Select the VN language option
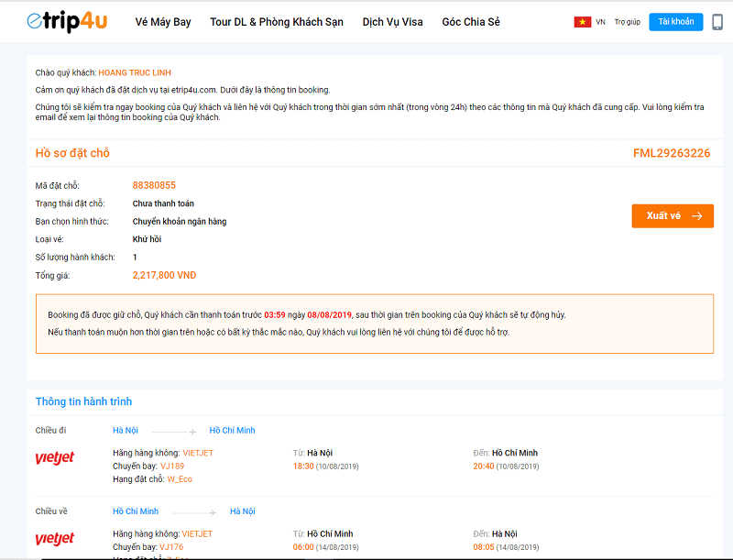This screenshot has width=733, height=560. coord(600,22)
